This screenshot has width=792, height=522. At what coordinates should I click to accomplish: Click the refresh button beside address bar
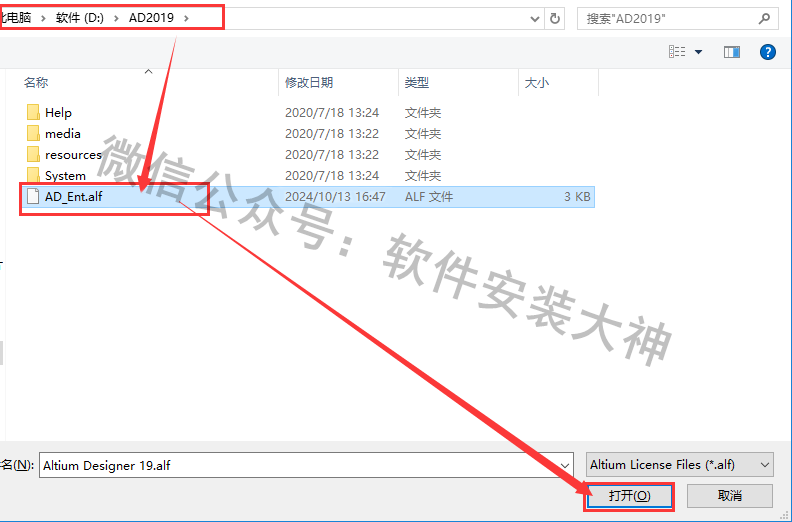(x=555, y=18)
